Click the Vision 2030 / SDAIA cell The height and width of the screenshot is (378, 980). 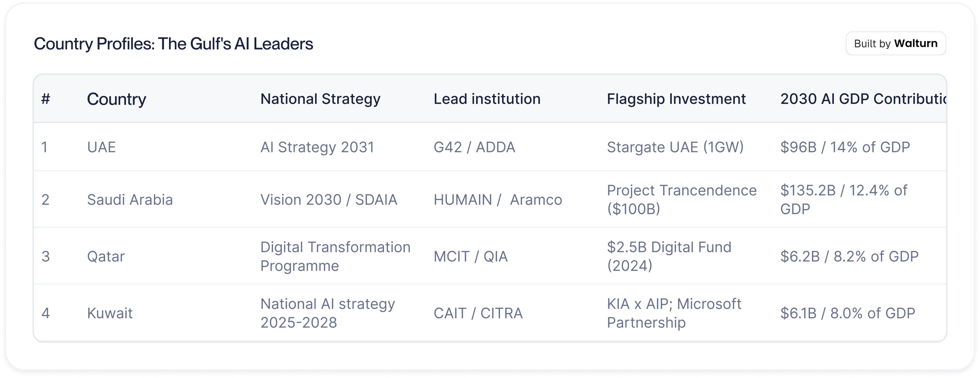[329, 200]
